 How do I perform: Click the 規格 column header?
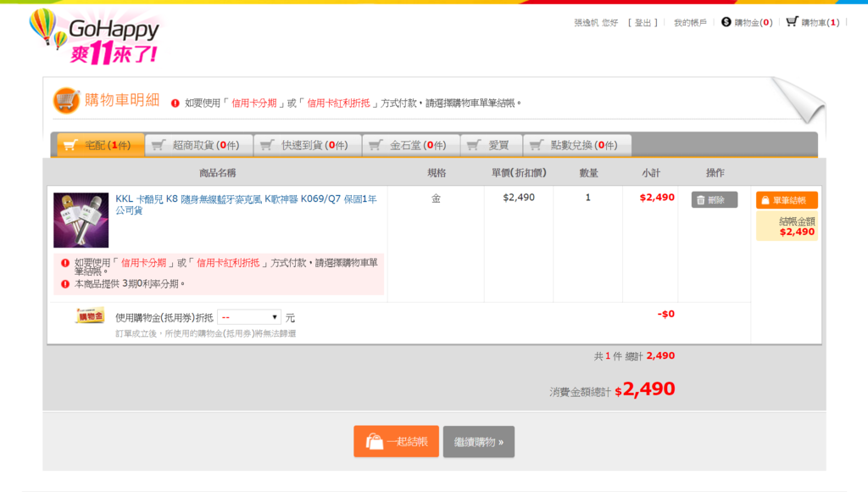tap(437, 173)
